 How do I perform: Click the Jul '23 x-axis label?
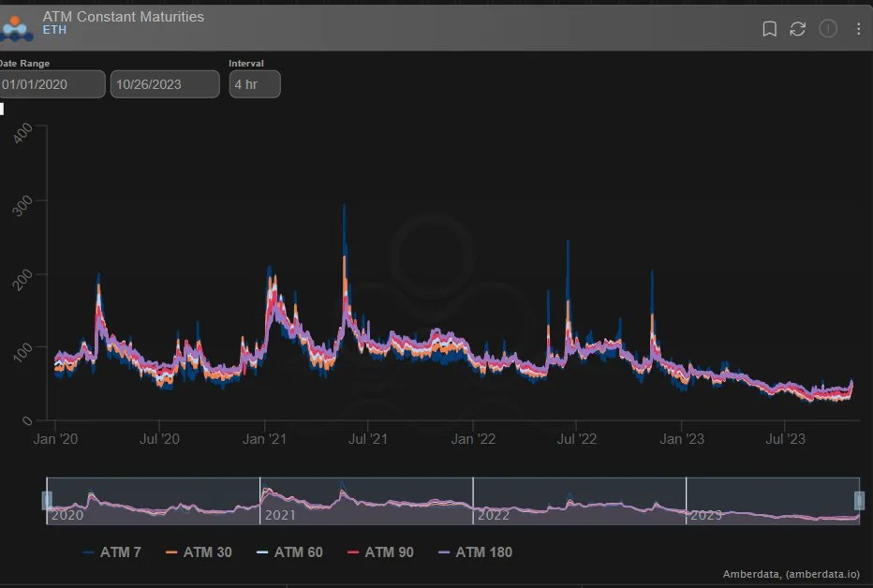click(x=785, y=439)
